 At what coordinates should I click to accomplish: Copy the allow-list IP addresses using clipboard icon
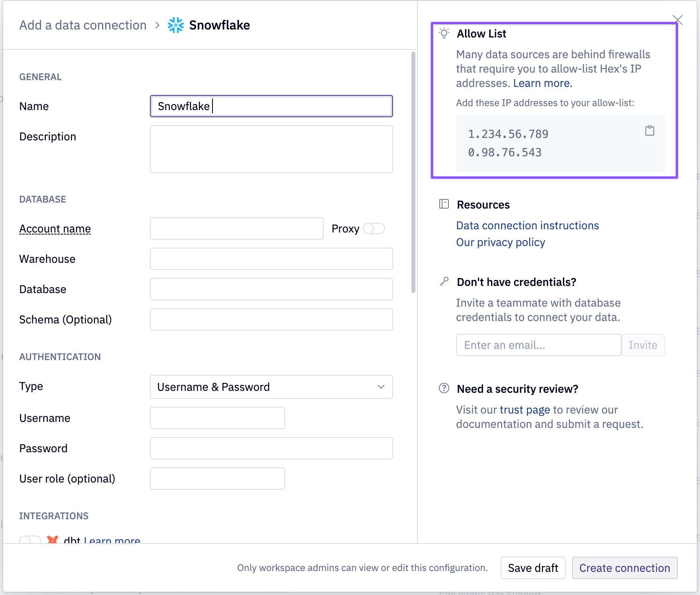(650, 130)
